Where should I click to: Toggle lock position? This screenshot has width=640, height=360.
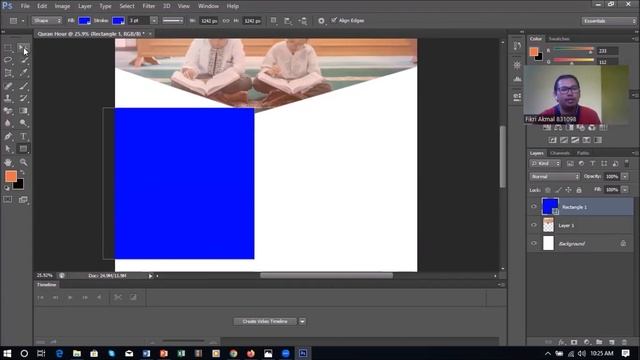pos(568,190)
